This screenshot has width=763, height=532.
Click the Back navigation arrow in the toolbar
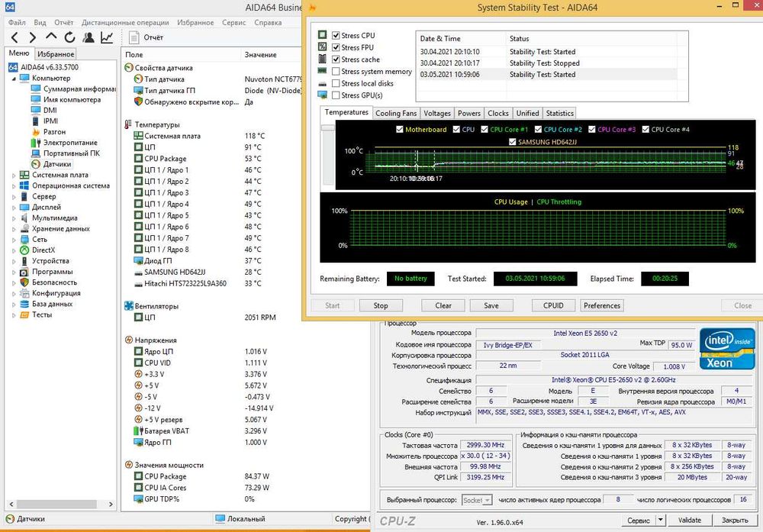tap(13, 37)
